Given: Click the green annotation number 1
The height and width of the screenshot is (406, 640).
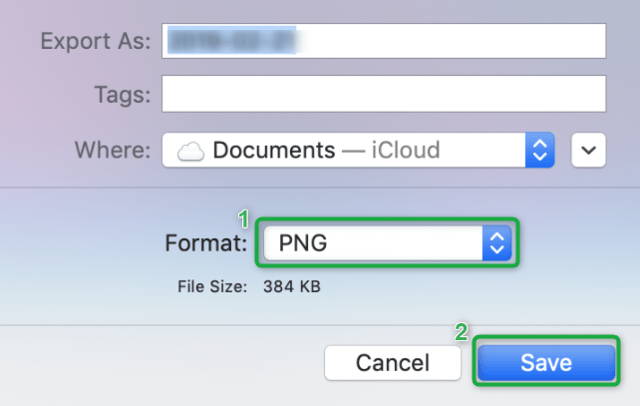Looking at the screenshot, I should (244, 219).
